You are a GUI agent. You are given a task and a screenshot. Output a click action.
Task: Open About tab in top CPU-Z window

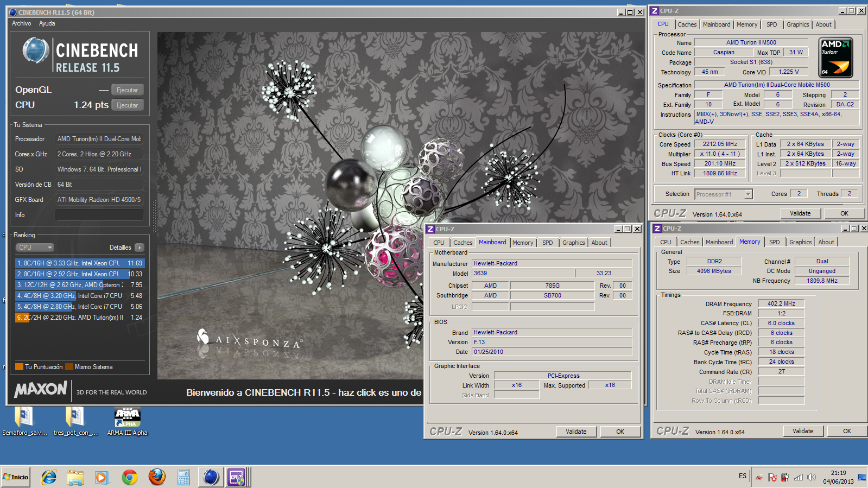coord(823,24)
